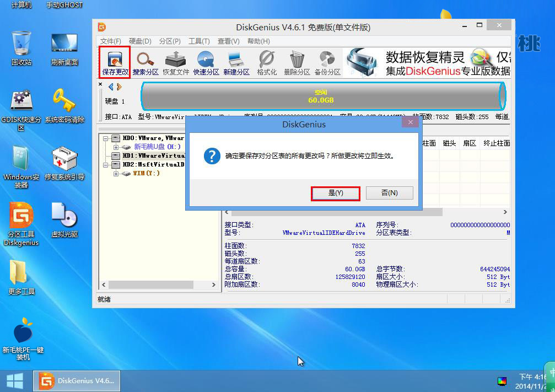Open the 查看(V) menu
Image resolution: width=555 pixels, height=392 pixels.
[x=229, y=41]
